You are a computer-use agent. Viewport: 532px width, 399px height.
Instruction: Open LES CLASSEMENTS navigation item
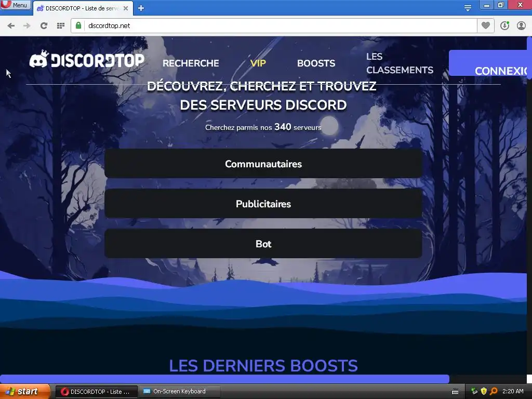400,63
